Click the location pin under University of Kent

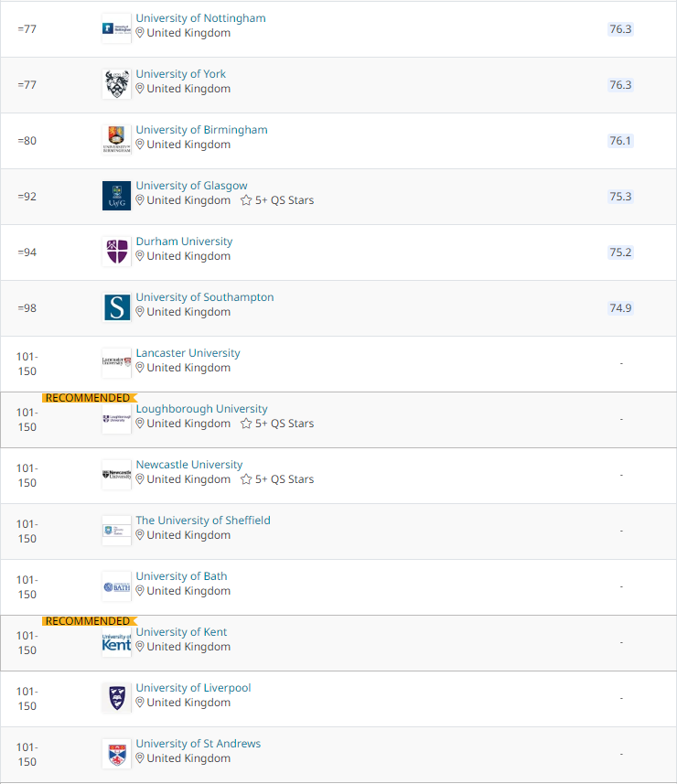tap(140, 647)
